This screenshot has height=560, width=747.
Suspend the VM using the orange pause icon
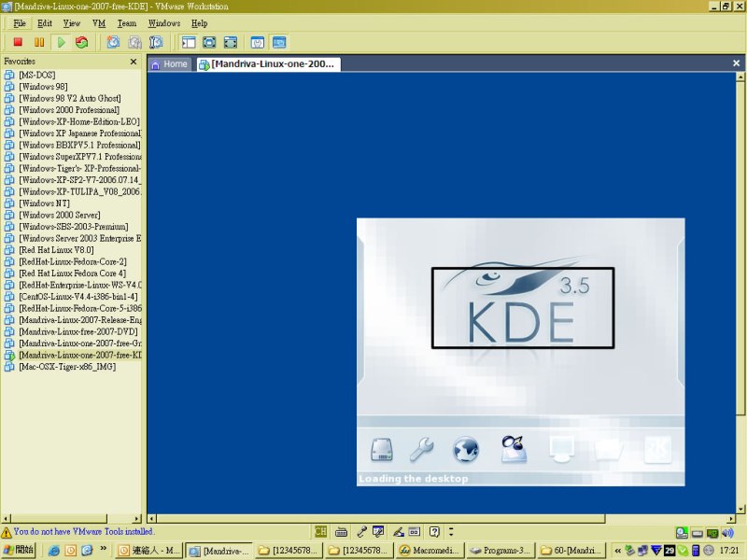tap(39, 42)
